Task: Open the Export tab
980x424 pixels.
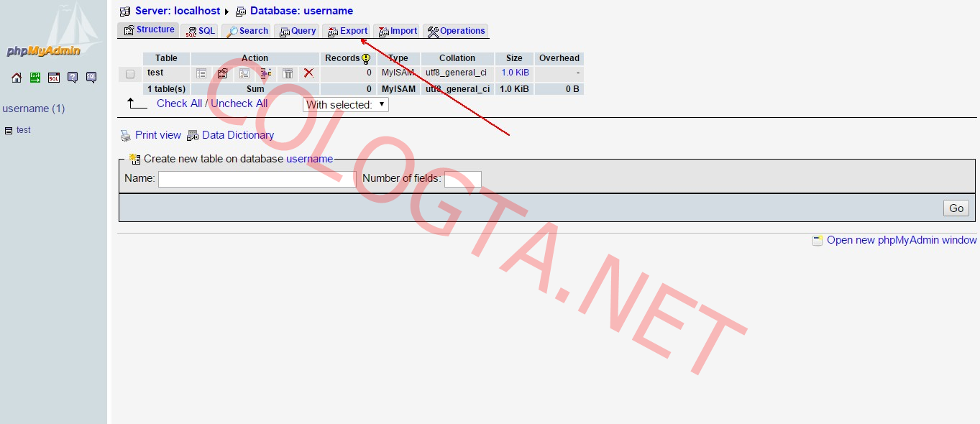Action: pyautogui.click(x=347, y=31)
